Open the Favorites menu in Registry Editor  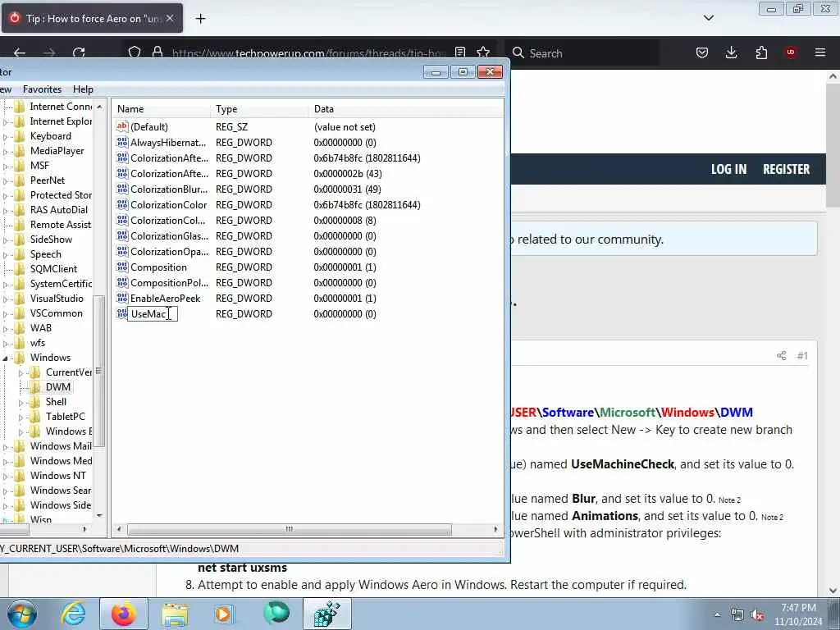coord(42,89)
